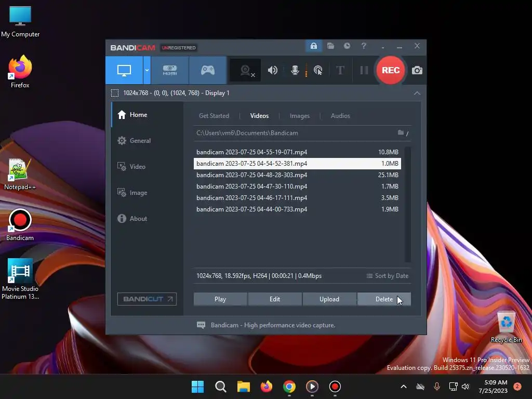Click the text overlay T icon
The width and height of the screenshot is (532, 399).
click(340, 70)
